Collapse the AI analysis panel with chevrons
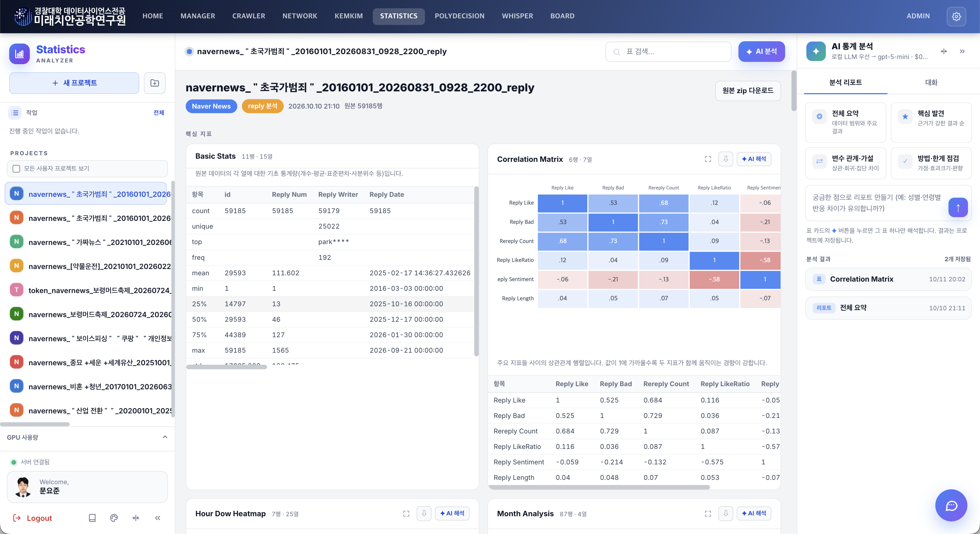Screen dimensions: 980x534 pos(962,51)
